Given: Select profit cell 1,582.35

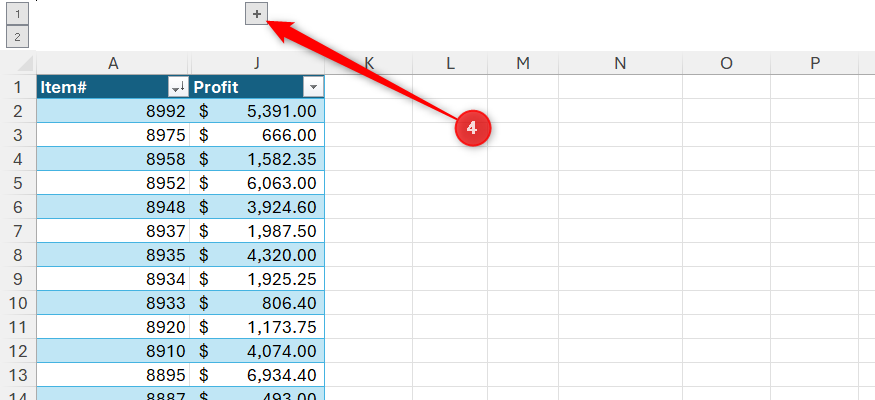Looking at the screenshot, I should (257, 159).
